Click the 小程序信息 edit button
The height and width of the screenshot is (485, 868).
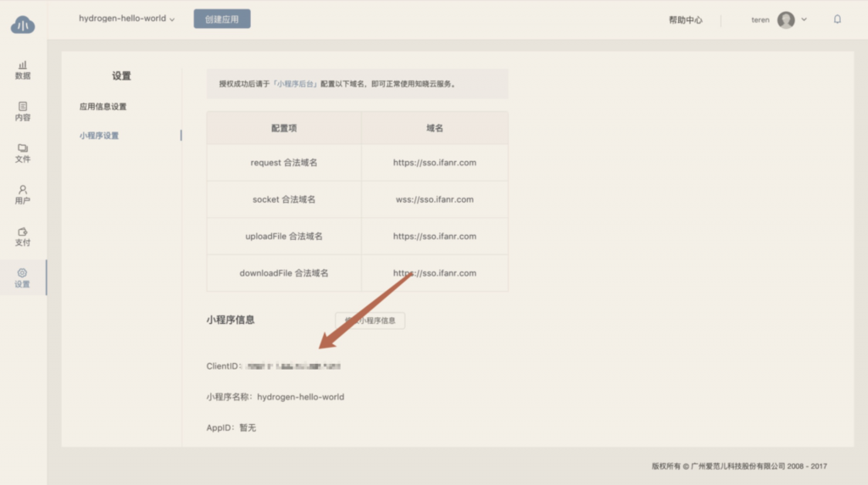tap(370, 321)
